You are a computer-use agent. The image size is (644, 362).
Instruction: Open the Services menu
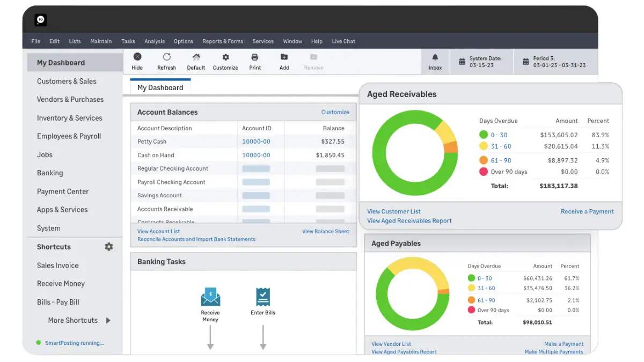[x=263, y=41]
